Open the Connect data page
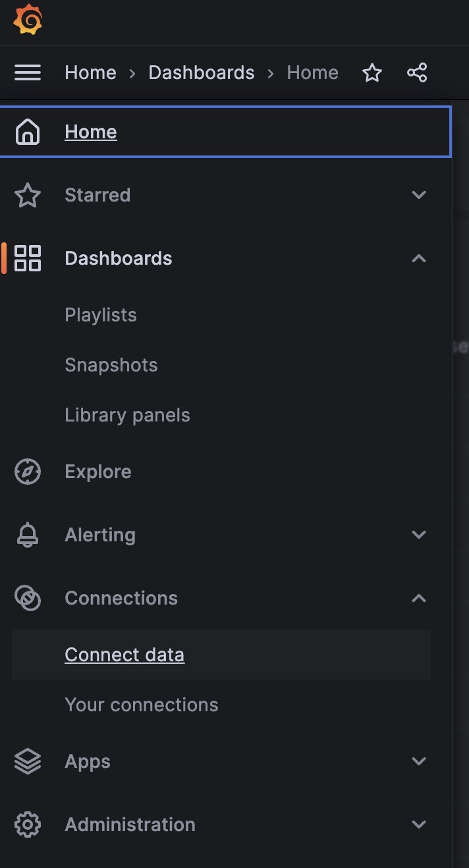Viewport: 469px width, 868px height. coord(124,654)
